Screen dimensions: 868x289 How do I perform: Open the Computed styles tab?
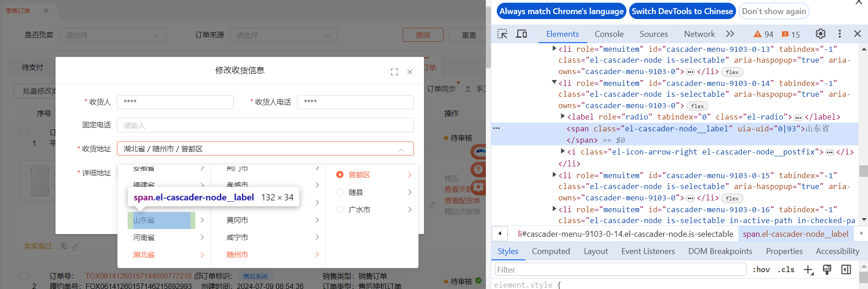(x=550, y=251)
